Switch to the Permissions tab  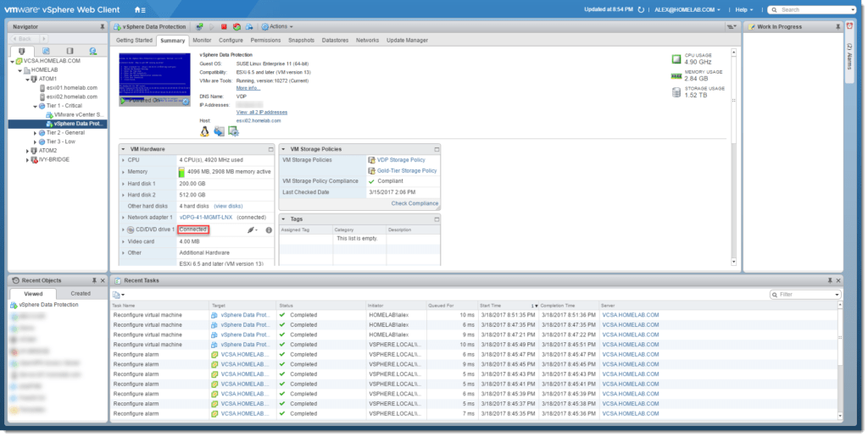point(265,41)
